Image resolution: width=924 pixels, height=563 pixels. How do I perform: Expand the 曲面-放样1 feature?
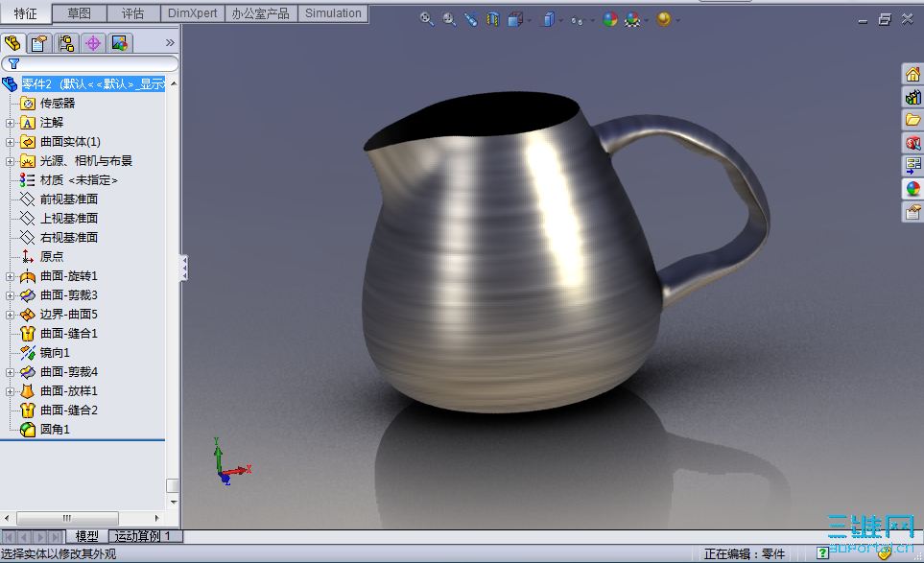(x=10, y=391)
